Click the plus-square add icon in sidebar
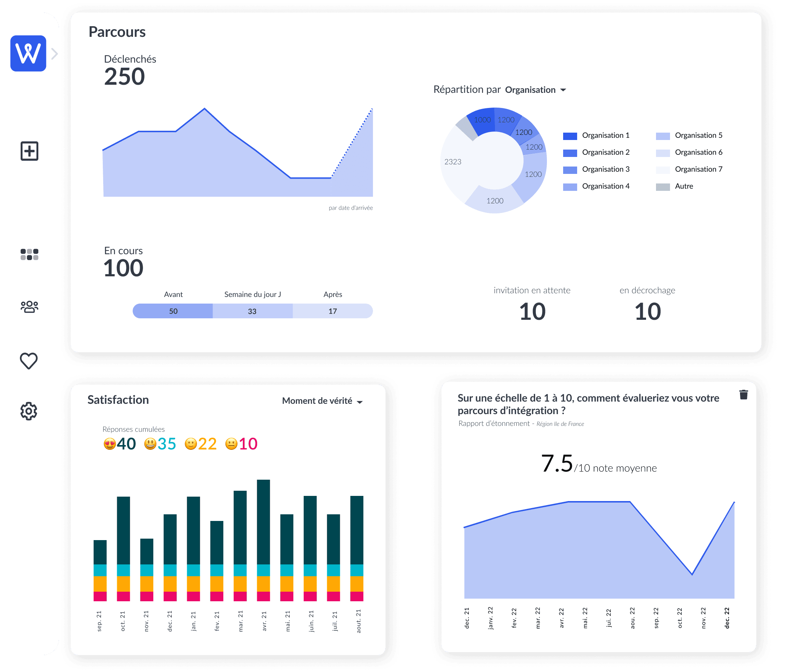This screenshot has height=672, width=799. click(29, 151)
